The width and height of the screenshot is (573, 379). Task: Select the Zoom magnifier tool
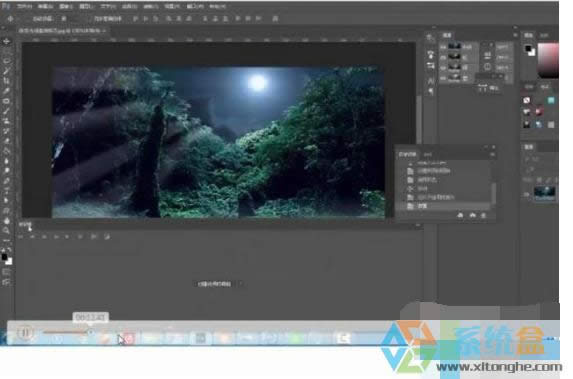pyautogui.click(x=7, y=230)
